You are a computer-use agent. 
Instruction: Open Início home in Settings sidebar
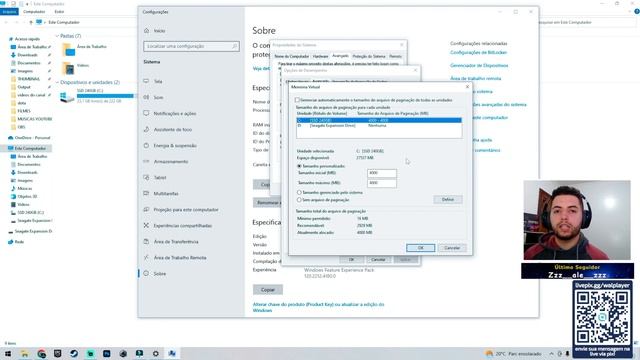coord(159,31)
